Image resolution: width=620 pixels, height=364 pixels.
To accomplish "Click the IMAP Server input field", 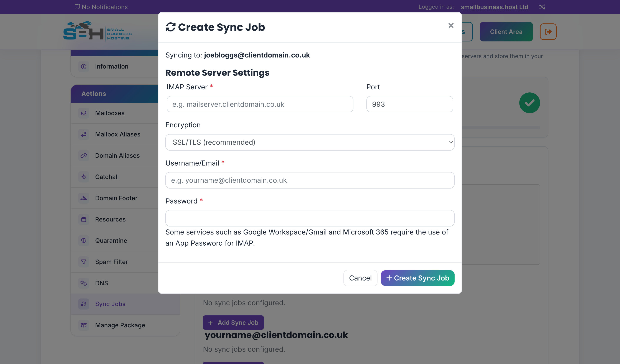I will (x=260, y=104).
